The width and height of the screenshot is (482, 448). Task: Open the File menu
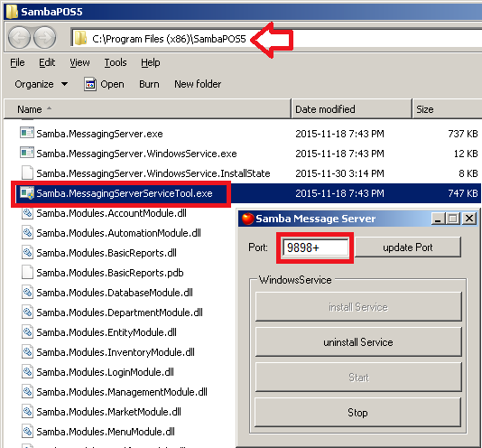[x=17, y=62]
